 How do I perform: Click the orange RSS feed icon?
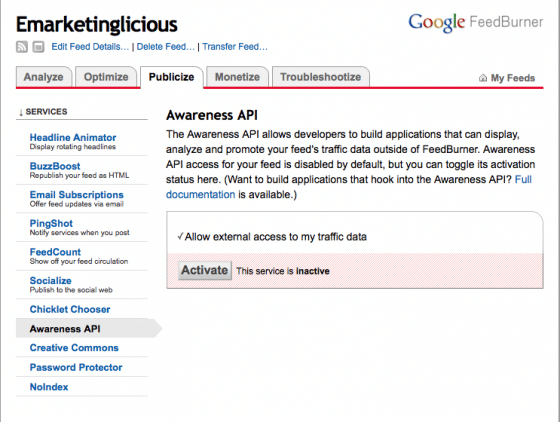tap(22, 47)
